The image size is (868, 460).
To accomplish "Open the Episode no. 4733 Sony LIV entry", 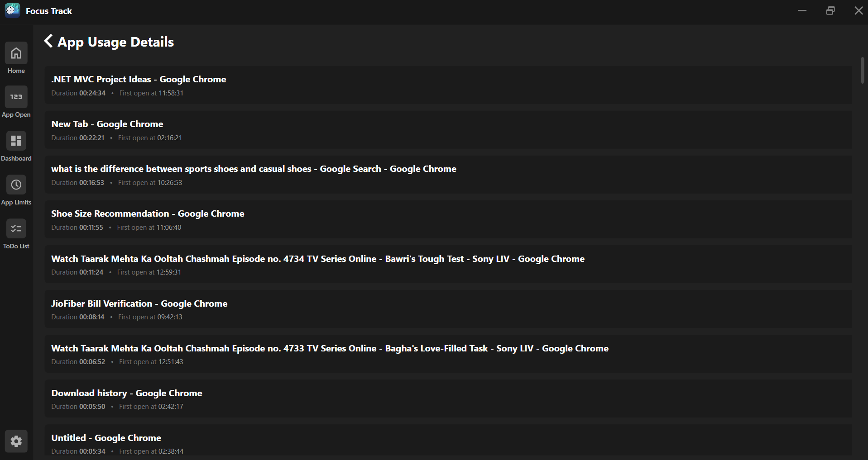I will point(448,354).
